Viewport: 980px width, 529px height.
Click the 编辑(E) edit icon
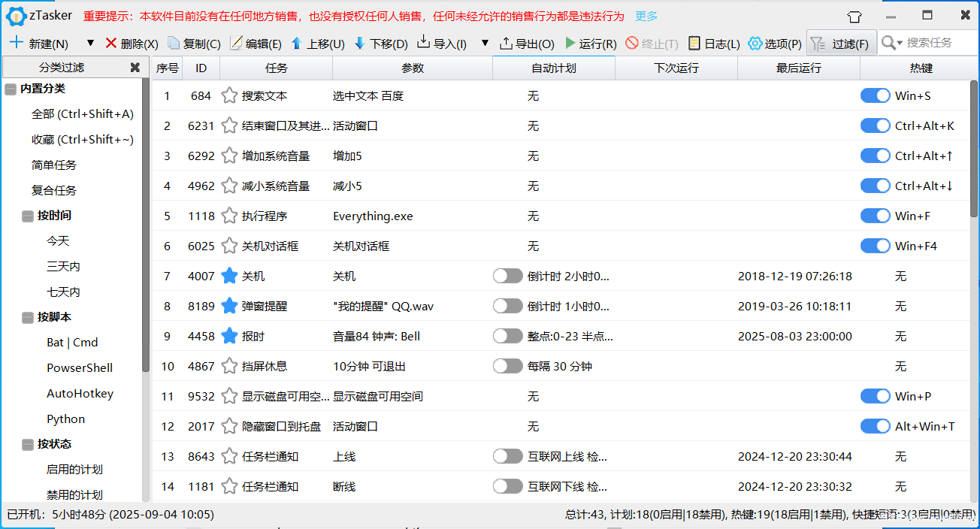click(x=236, y=43)
